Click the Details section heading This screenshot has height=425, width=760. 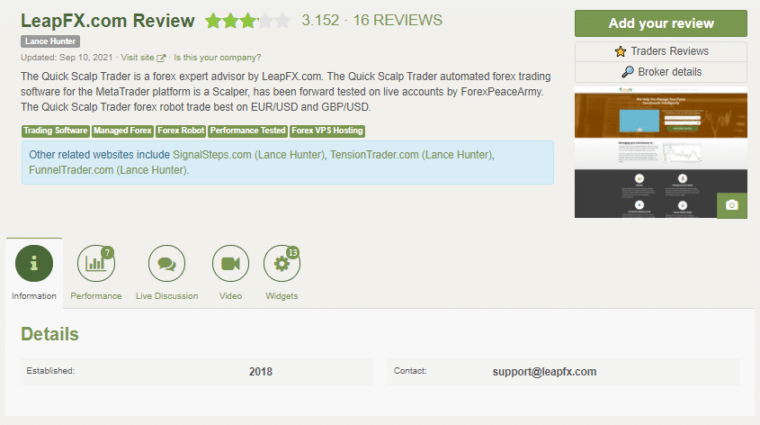pyautogui.click(x=49, y=334)
